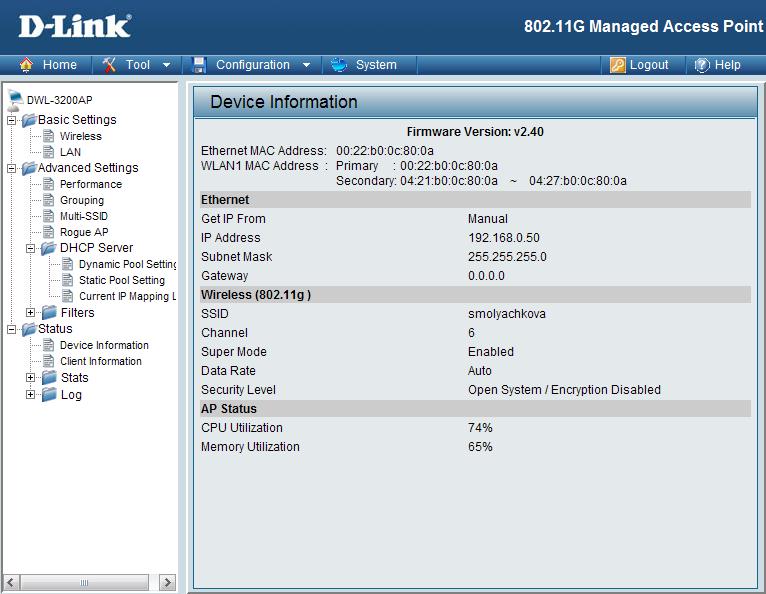Select Rogue AP in Advanced Settings

pos(83,232)
